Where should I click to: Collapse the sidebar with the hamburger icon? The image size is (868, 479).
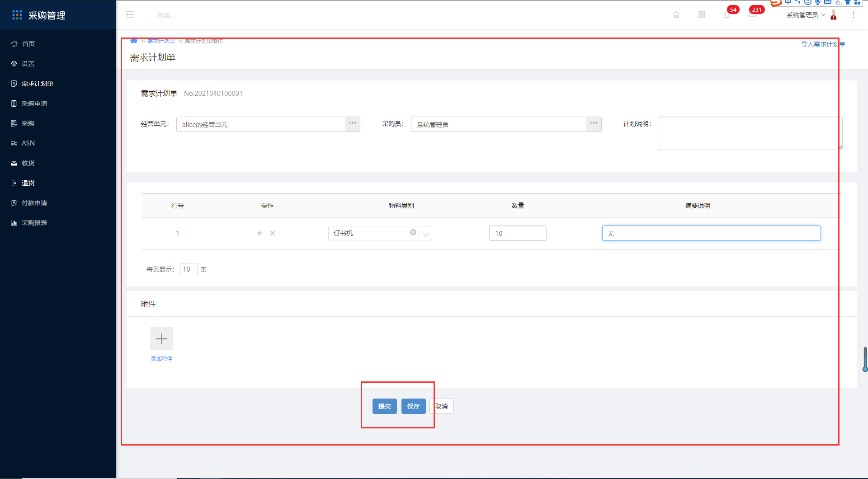coord(130,15)
